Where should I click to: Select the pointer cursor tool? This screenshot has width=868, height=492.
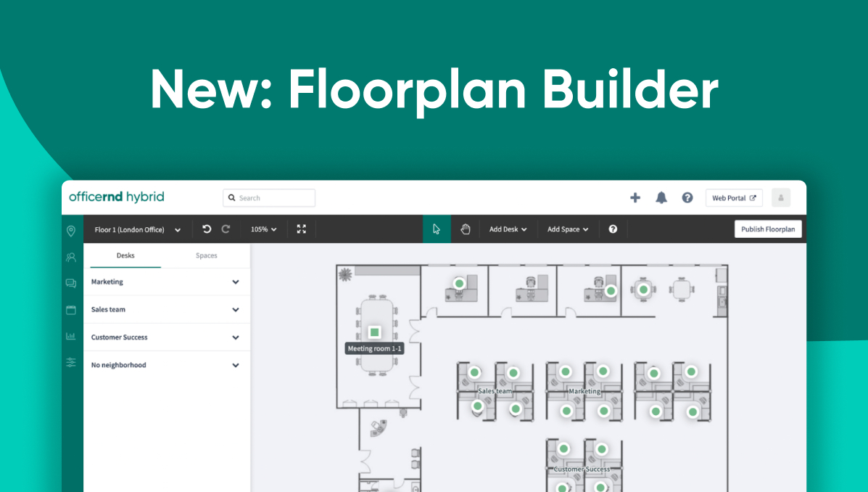437,229
